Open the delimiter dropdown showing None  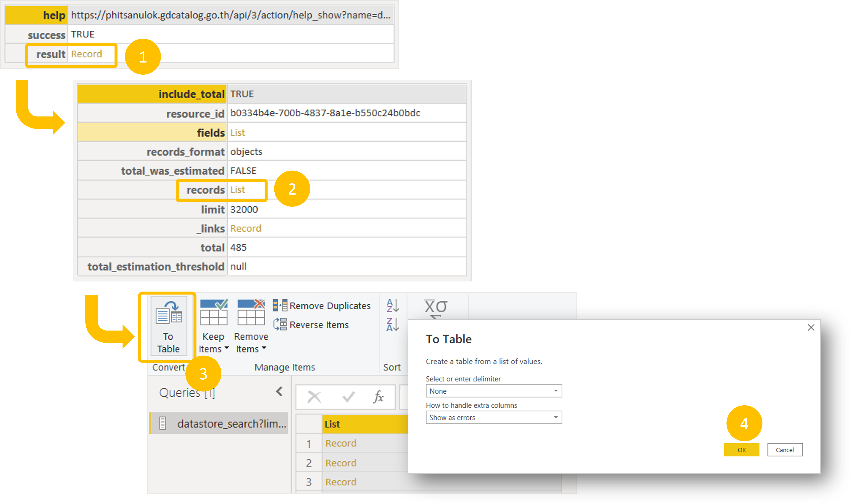pyautogui.click(x=493, y=391)
